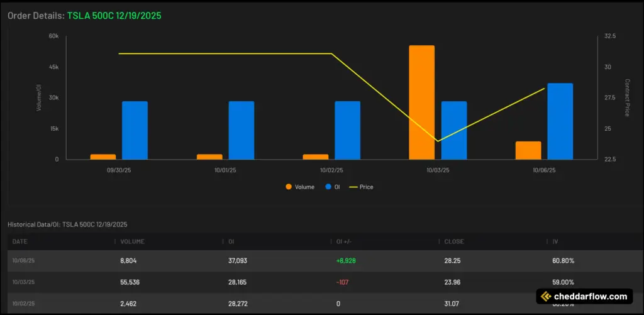Click the 10/03/25 x-axis label
This screenshot has width=644, height=315.
coord(438,170)
